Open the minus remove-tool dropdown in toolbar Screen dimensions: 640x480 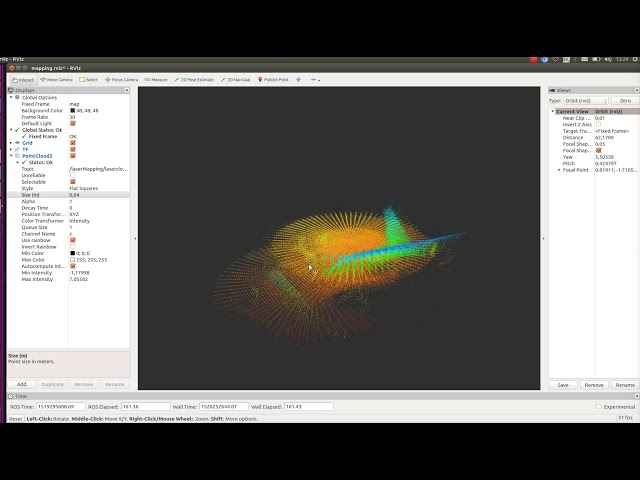(x=315, y=80)
